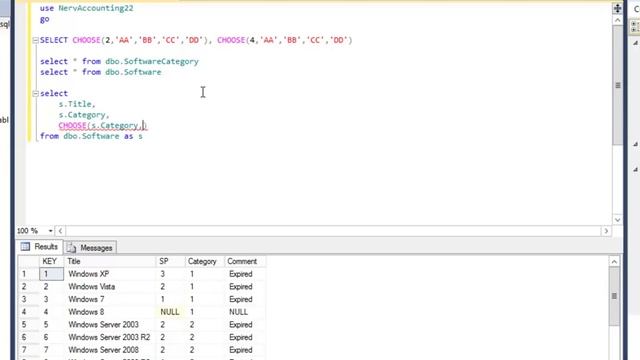This screenshot has height=360, width=640.
Task: Switch to the Messages tab
Action: click(91, 248)
